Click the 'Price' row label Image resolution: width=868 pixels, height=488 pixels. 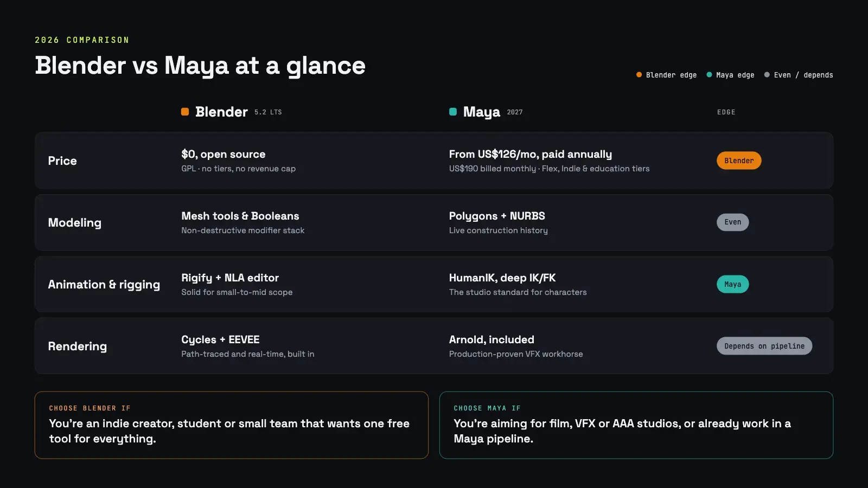(62, 160)
